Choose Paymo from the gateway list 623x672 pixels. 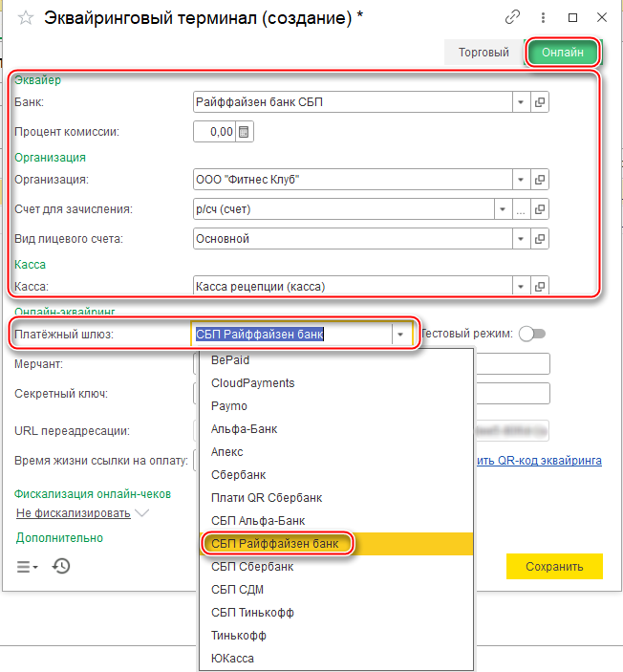click(336, 406)
